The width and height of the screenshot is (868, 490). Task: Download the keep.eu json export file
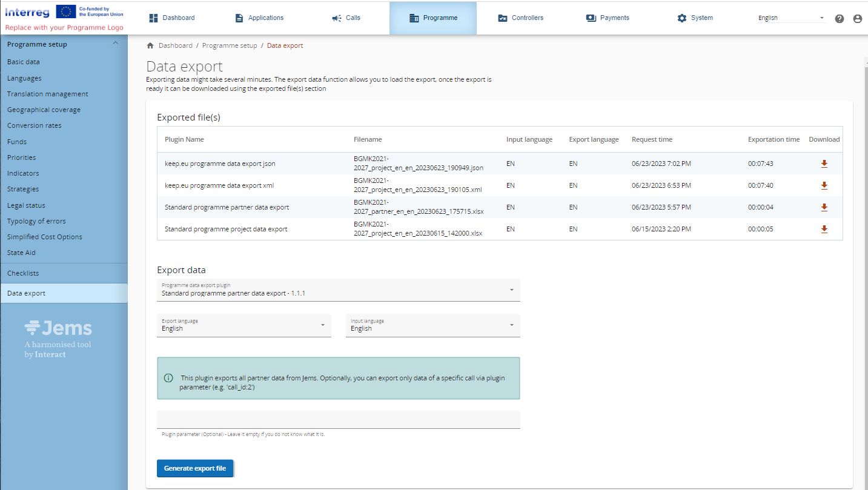coord(824,164)
